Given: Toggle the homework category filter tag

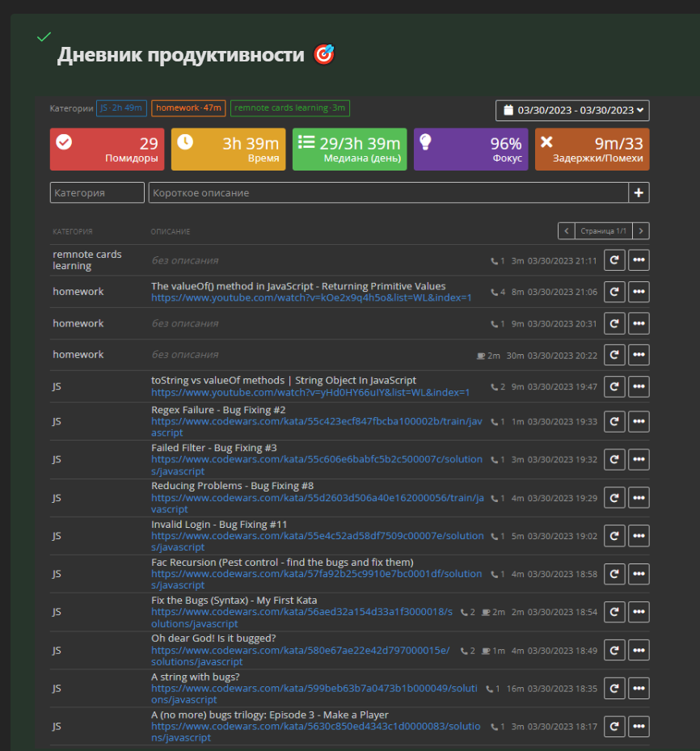Looking at the screenshot, I should (177, 108).
